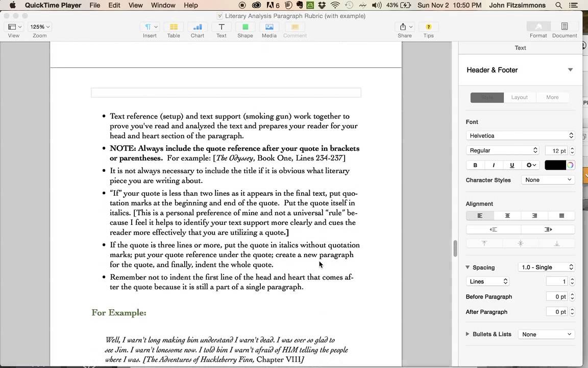Open the Lines spacing type dropdown

[x=487, y=281]
